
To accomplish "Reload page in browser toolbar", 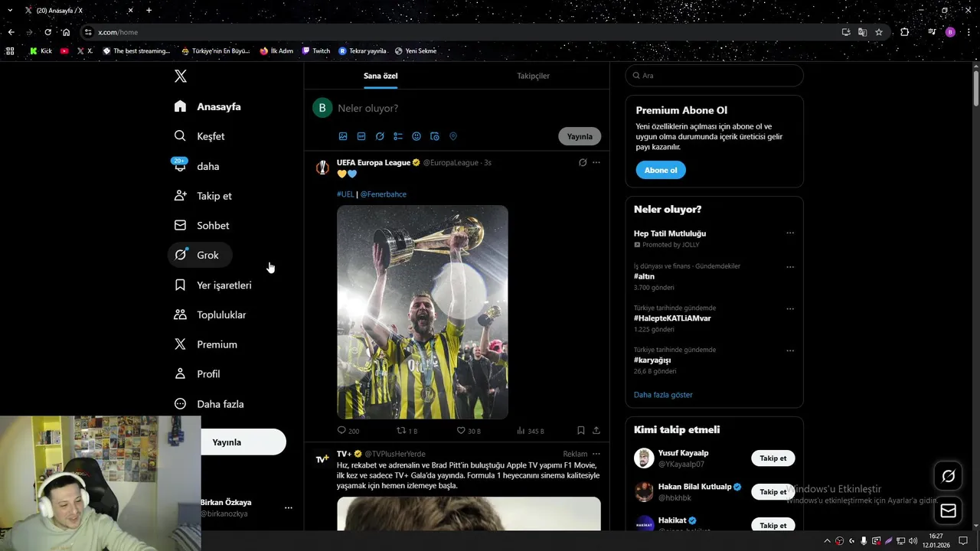I will point(47,32).
